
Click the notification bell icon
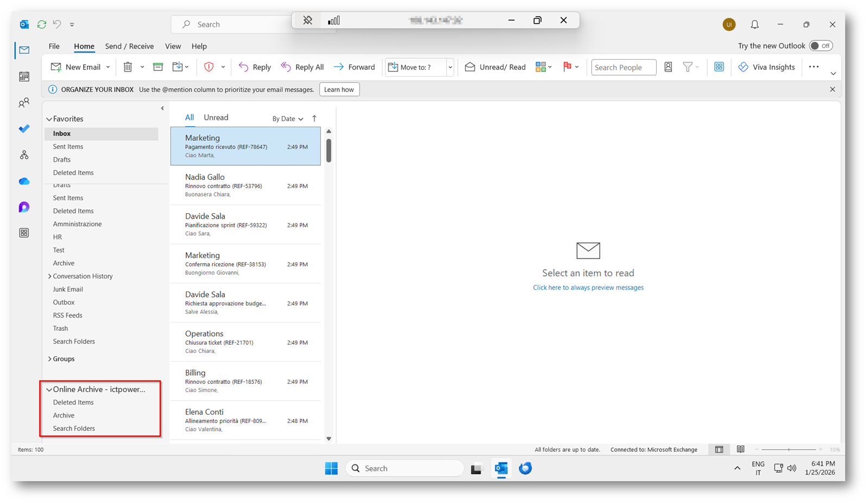754,24
